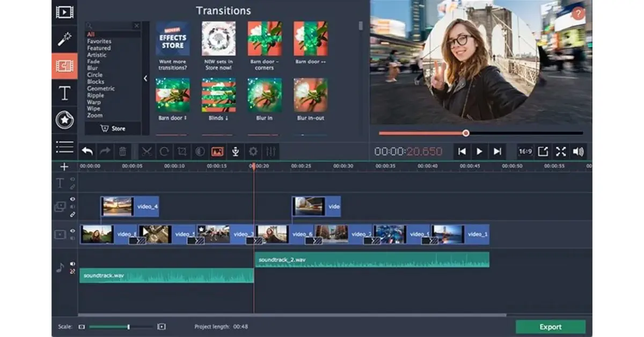Open the 16:9 aspect ratio selector
Image resolution: width=644 pixels, height=337 pixels.
[525, 151]
